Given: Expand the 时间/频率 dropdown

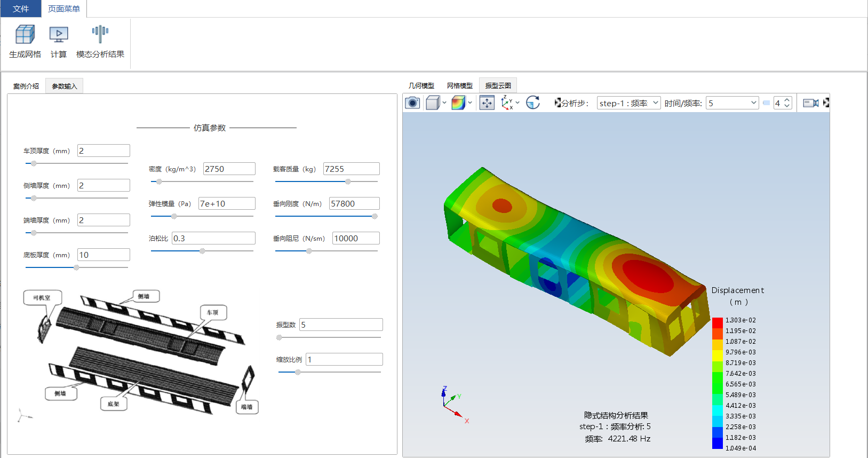Looking at the screenshot, I should [732, 103].
